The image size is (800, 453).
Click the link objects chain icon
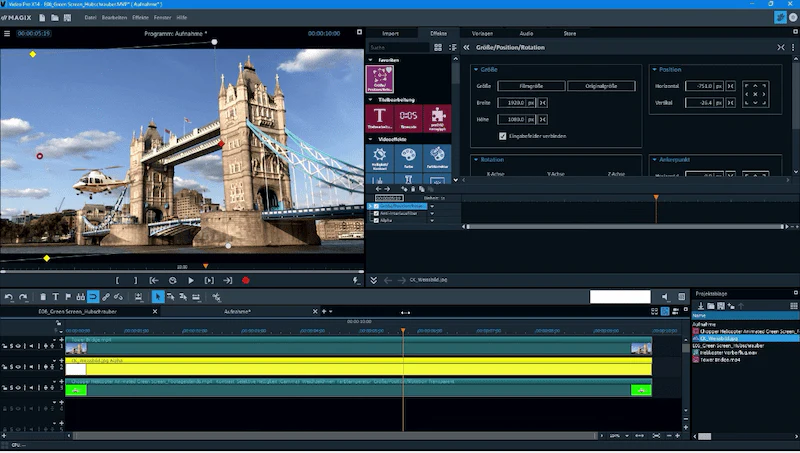[x=106, y=297]
